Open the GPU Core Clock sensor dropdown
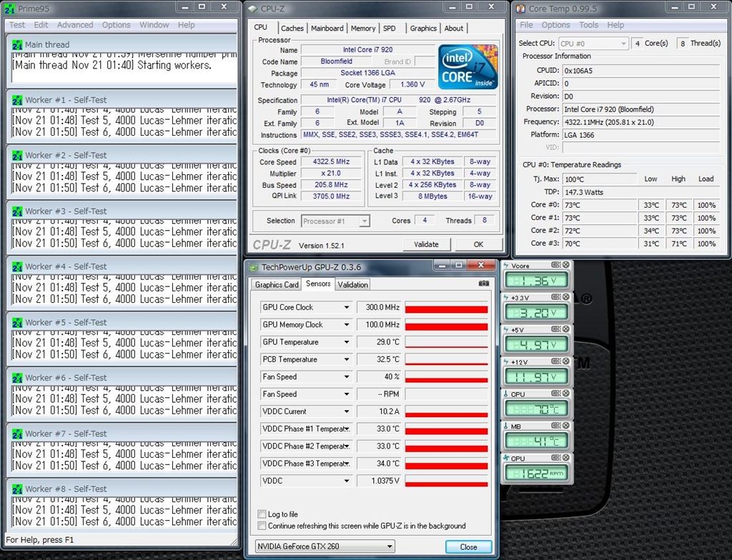This screenshot has height=560, width=732. (x=347, y=307)
